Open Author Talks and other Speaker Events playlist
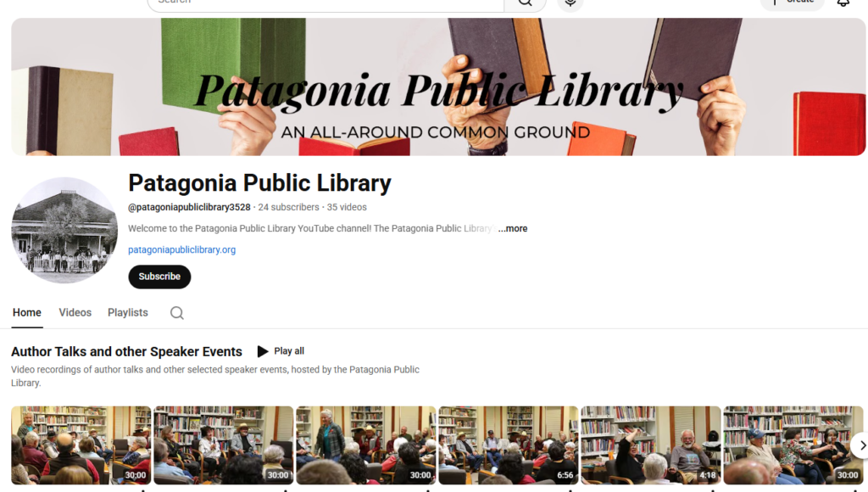Screen dimensions: 868x492 click(127, 351)
